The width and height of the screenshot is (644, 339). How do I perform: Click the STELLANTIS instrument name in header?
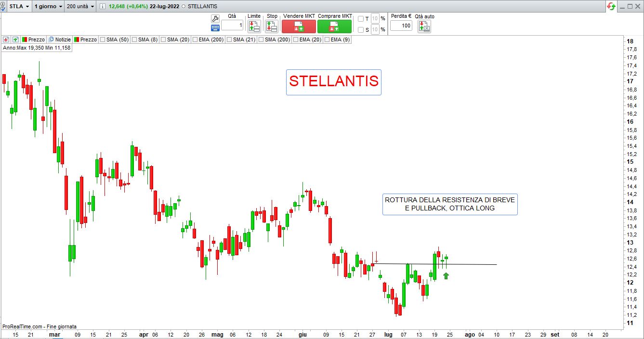pyautogui.click(x=202, y=6)
